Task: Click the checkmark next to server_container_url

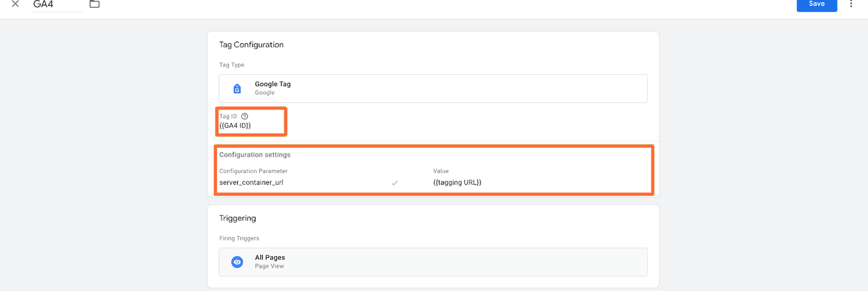Action: tap(395, 183)
